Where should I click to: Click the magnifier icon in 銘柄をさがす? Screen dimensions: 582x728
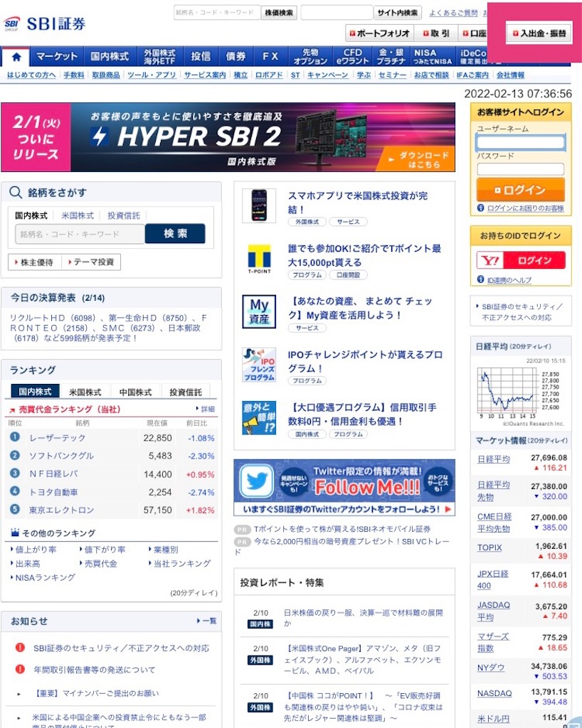coord(16,193)
